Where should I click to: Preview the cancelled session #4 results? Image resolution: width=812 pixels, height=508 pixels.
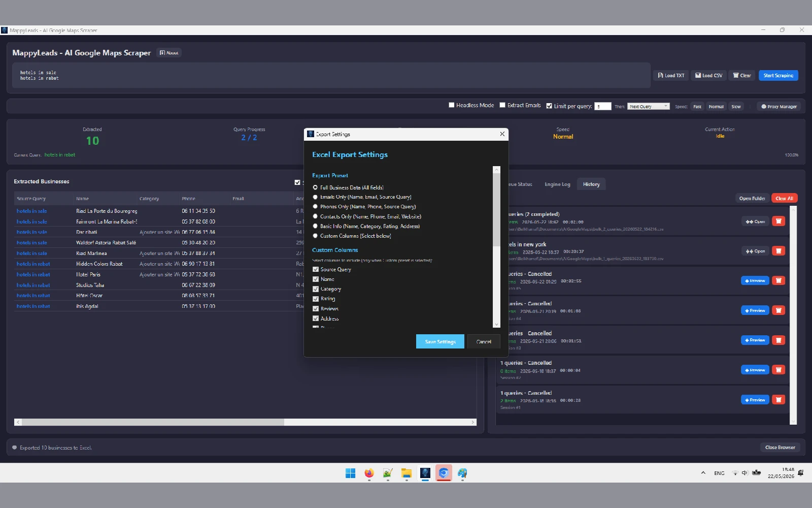[755, 310]
